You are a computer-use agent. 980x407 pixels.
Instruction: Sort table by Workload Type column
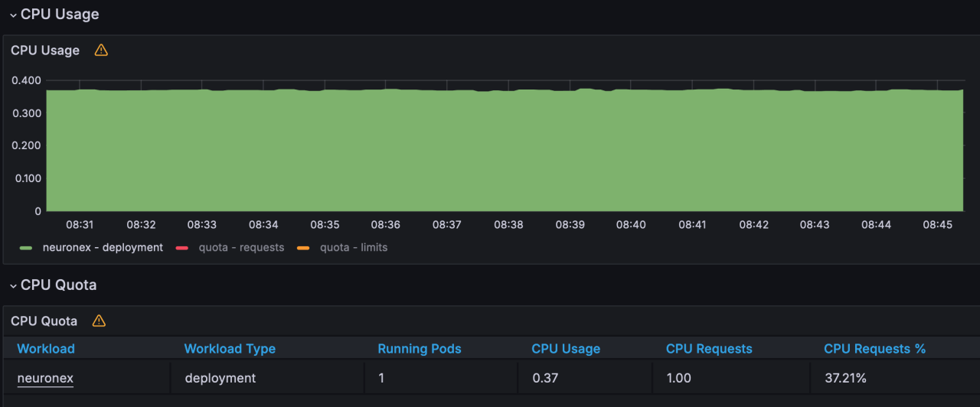tap(230, 349)
